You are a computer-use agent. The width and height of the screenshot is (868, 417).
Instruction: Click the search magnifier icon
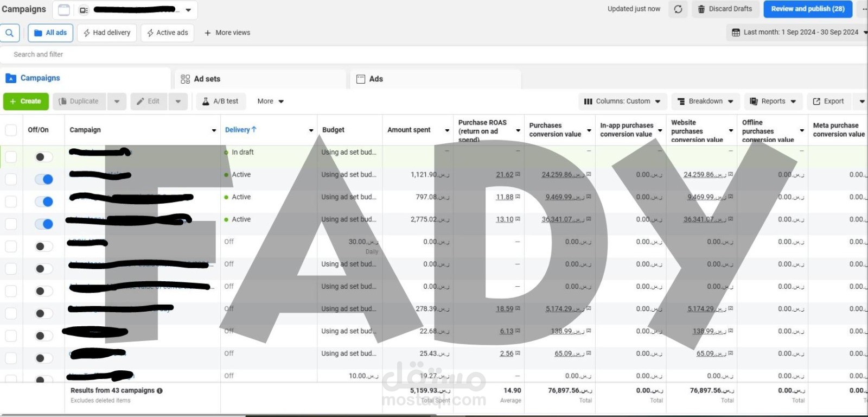10,33
